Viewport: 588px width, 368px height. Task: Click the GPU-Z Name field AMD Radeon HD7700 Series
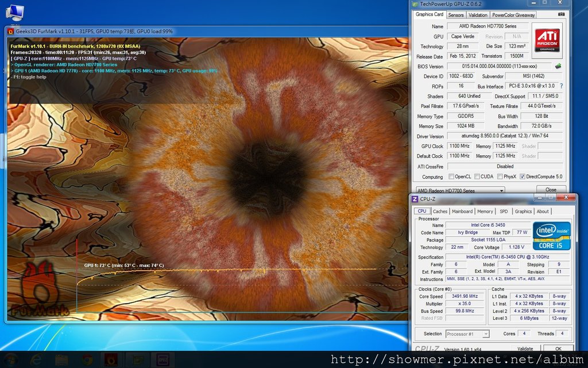[x=488, y=26]
